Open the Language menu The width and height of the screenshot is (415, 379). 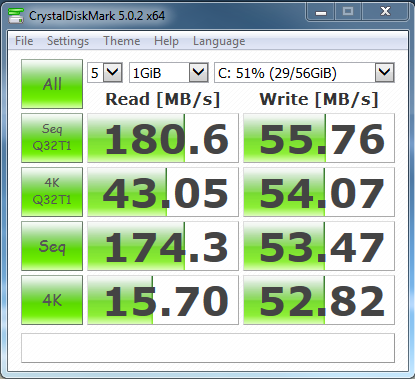point(219,41)
